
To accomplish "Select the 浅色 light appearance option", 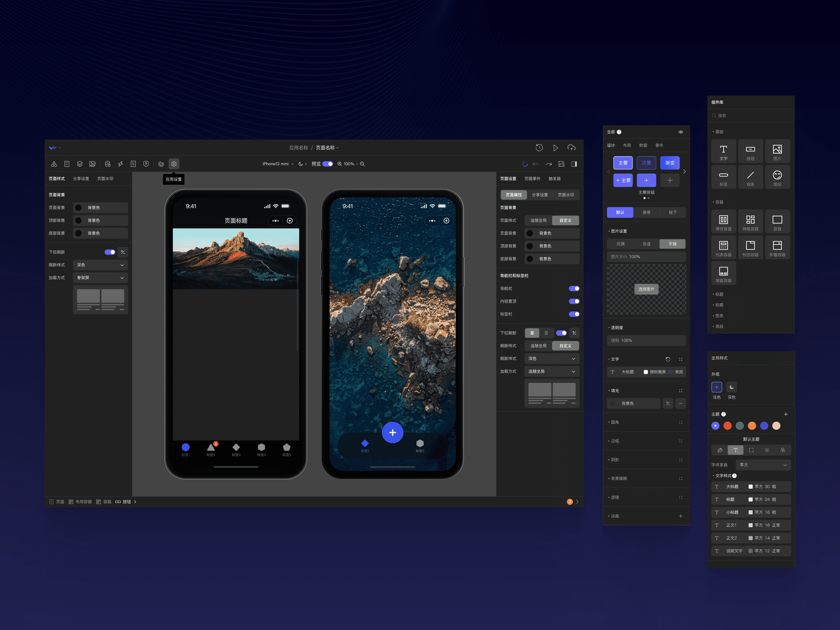I will [716, 387].
